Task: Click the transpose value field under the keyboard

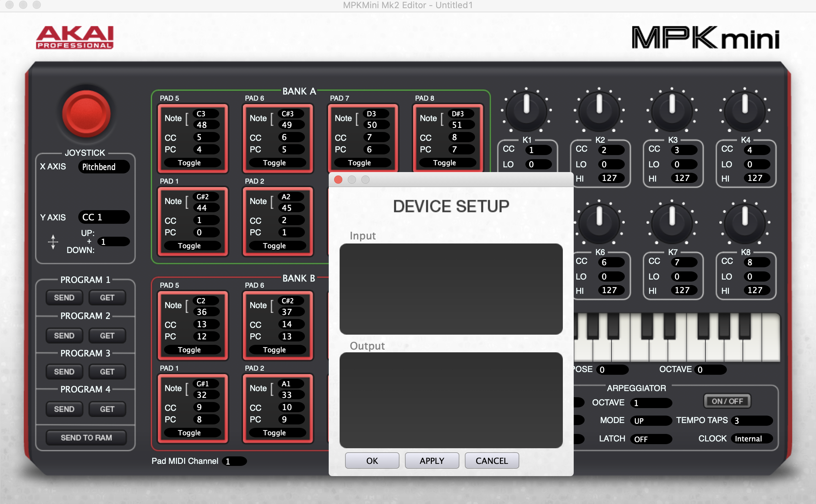Action: (x=612, y=370)
